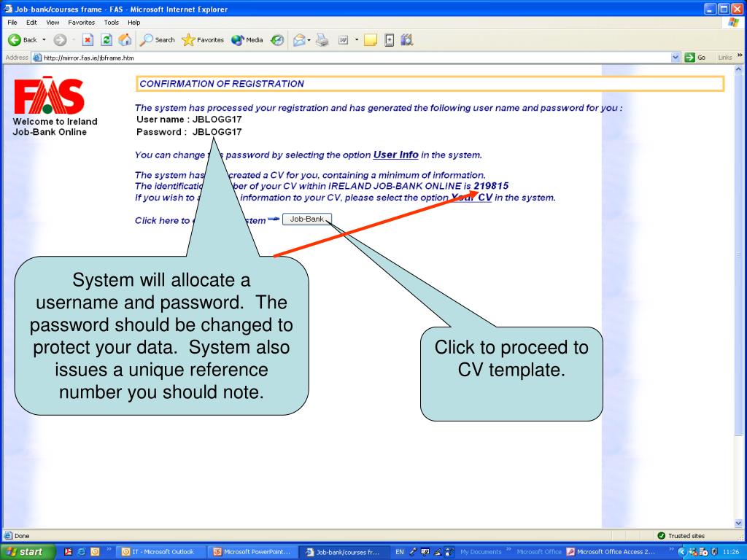The width and height of the screenshot is (747, 560).
Task: Expand the Links toolbar chevron
Action: point(740,56)
